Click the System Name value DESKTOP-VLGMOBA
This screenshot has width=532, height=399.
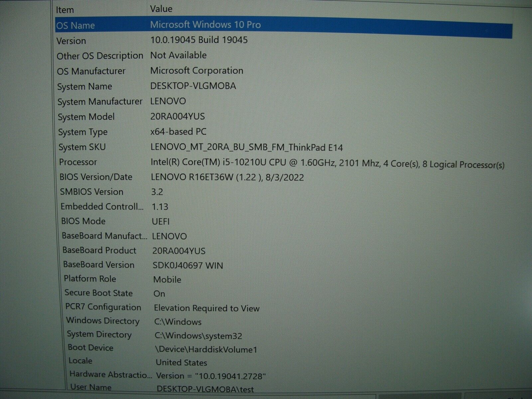click(x=193, y=86)
